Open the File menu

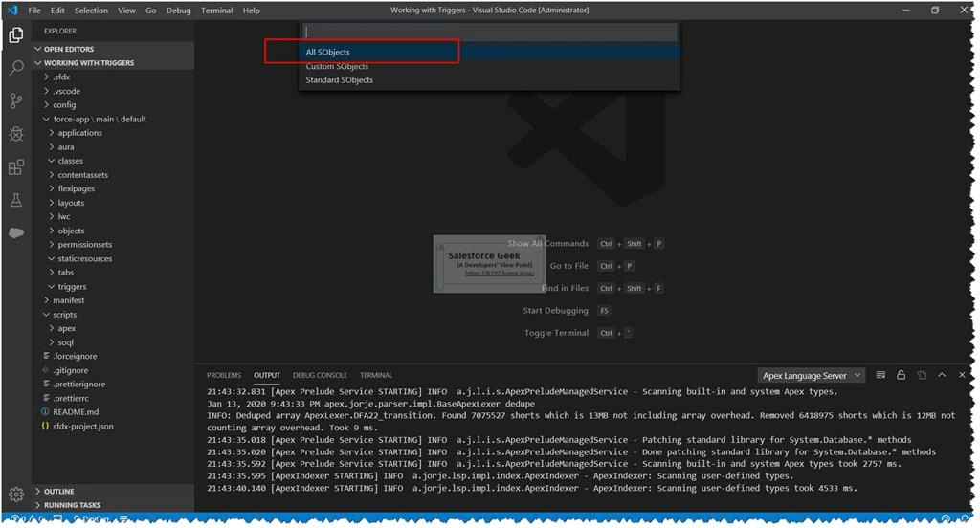[x=34, y=10]
